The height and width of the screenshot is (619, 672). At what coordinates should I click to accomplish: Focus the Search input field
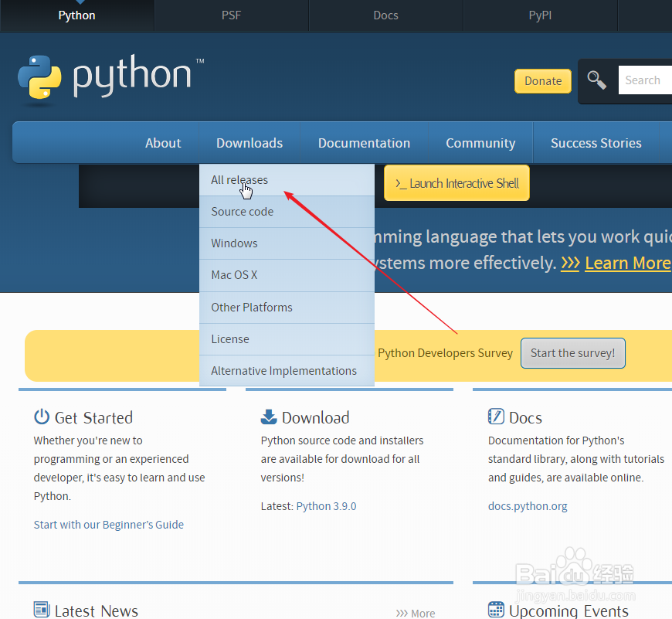(645, 80)
